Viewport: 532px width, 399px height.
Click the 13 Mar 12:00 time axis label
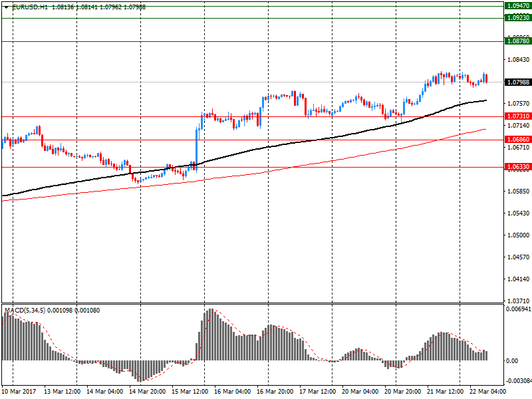click(x=62, y=392)
